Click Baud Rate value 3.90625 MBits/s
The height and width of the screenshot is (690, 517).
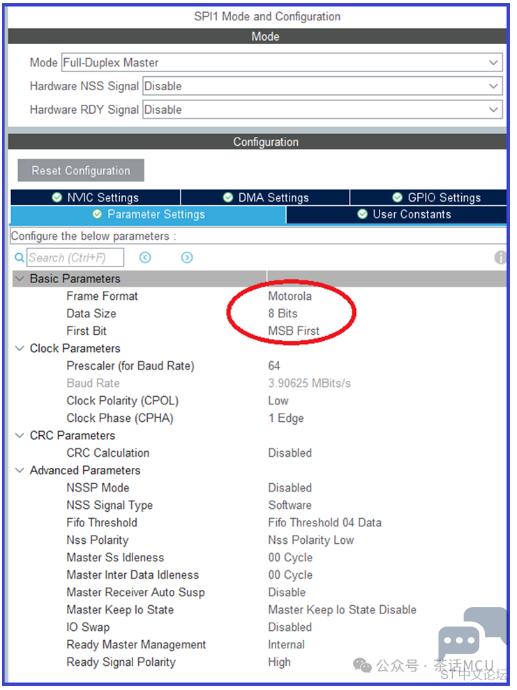309,383
